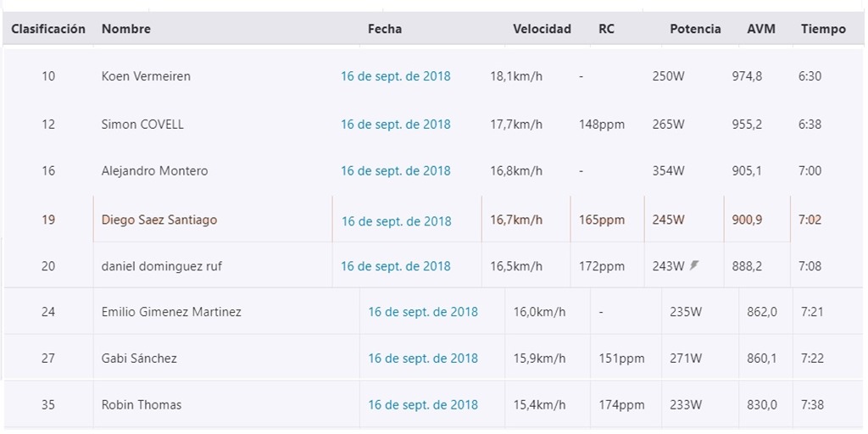Click the Fecha column header
Image resolution: width=868 pixels, height=434 pixels.
(385, 29)
